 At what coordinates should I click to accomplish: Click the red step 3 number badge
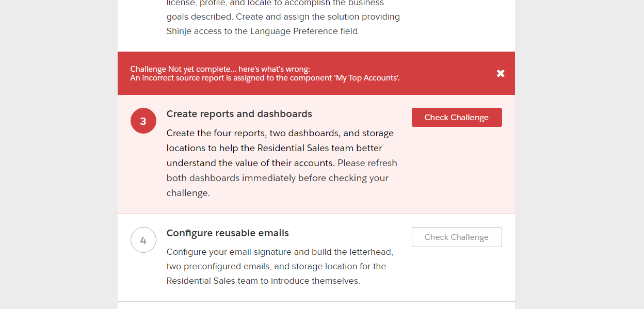point(143,121)
